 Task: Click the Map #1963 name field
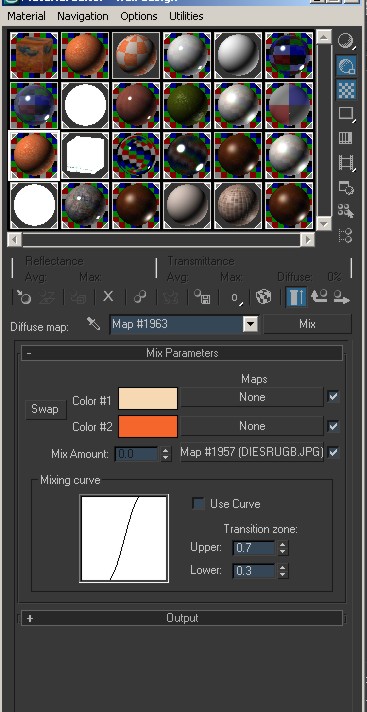point(177,324)
